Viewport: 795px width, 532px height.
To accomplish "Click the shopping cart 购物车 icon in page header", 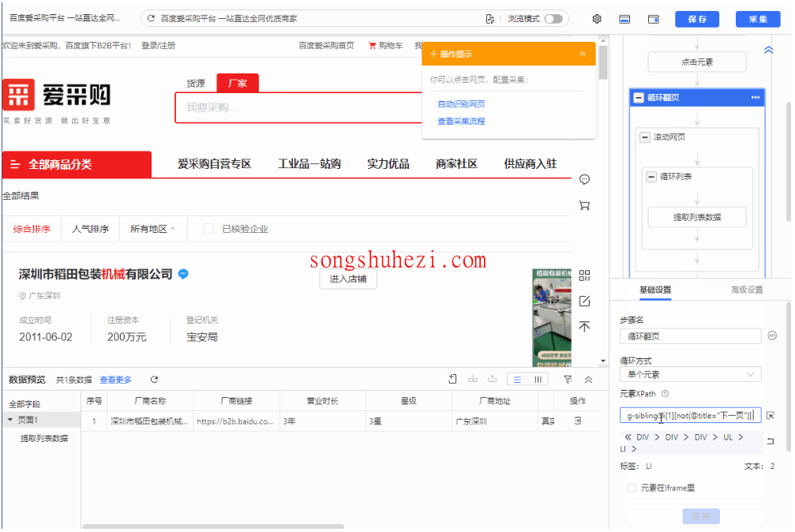I will [x=372, y=46].
